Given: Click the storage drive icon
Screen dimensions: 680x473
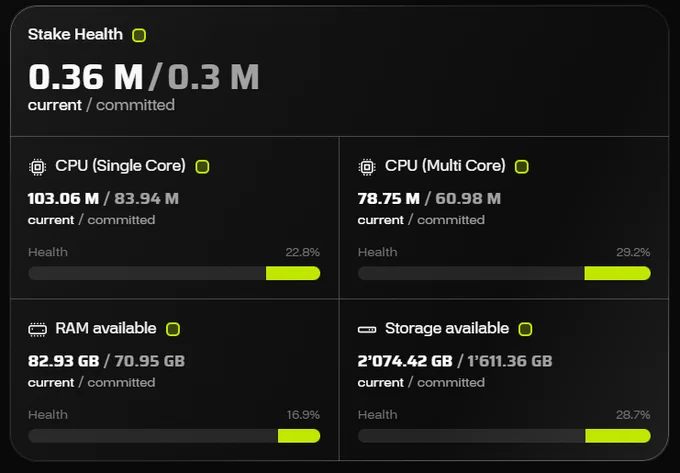Looking at the screenshot, I should 367,330.
